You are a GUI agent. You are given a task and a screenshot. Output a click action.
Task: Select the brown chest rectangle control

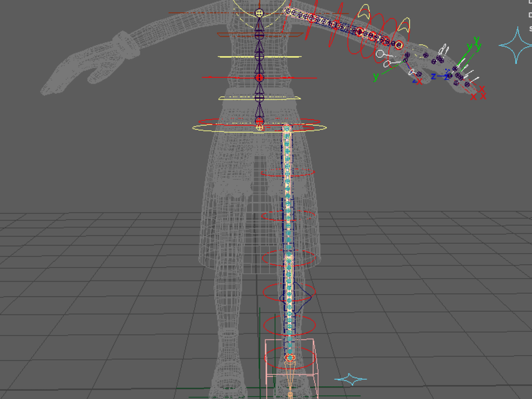(x=260, y=34)
